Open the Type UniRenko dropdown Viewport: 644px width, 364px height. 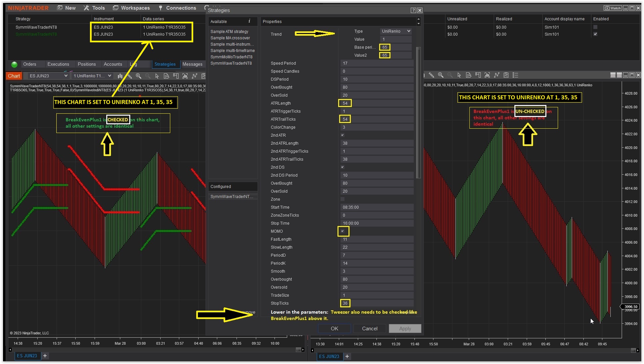[x=396, y=31]
